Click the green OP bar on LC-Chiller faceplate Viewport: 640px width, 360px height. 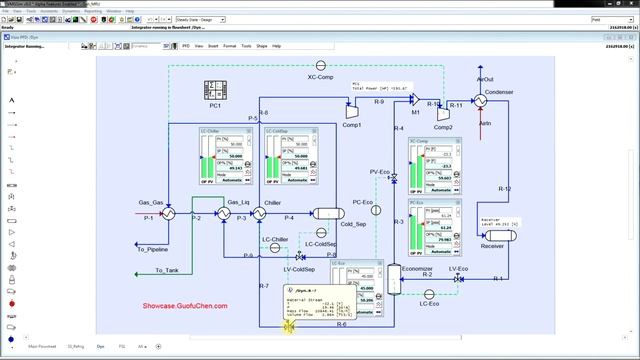coord(204,168)
